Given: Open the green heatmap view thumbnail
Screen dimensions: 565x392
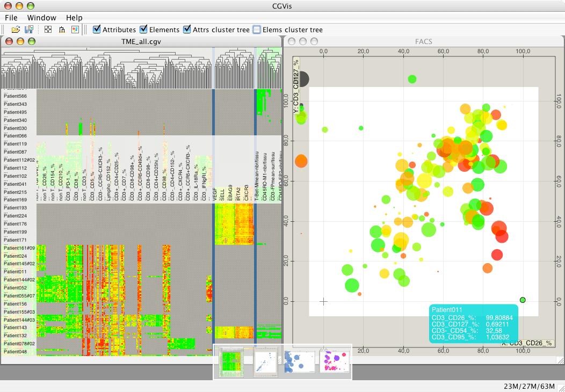Looking at the screenshot, I should (x=231, y=361).
